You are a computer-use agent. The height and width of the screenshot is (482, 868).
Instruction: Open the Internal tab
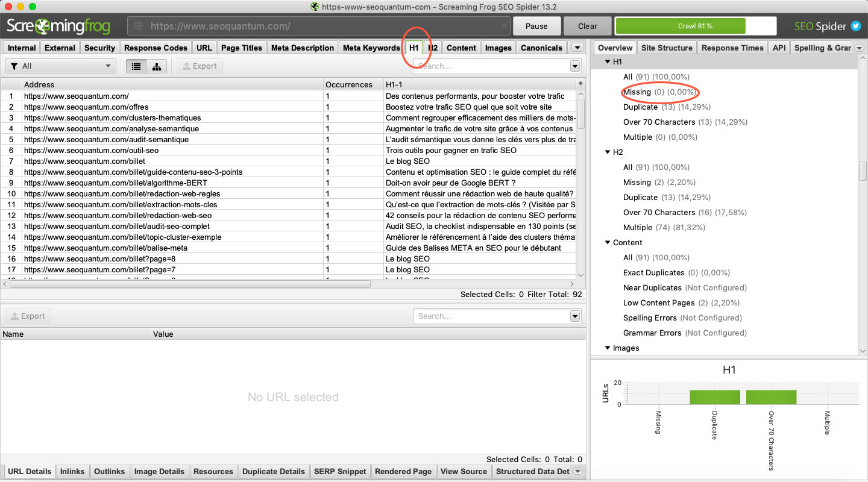pyautogui.click(x=22, y=48)
